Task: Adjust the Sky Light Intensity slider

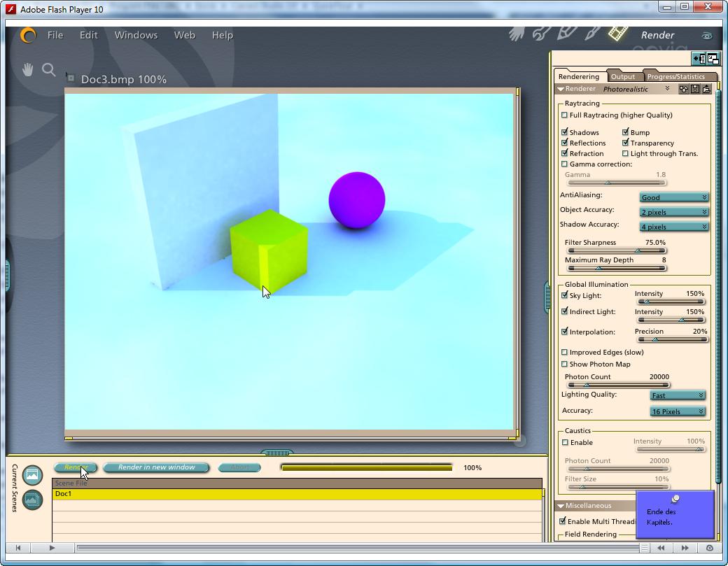Action: (671, 302)
